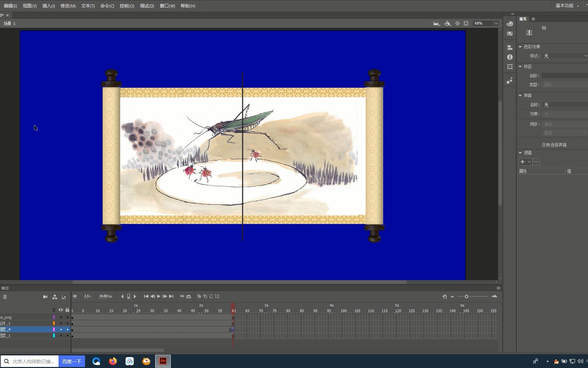The image size is (588, 368).
Task: Open Firefox from the taskbar
Action: click(x=113, y=361)
